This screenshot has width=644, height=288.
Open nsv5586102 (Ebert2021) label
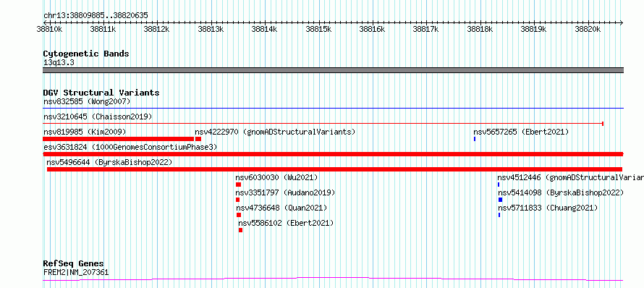pyautogui.click(x=287, y=224)
